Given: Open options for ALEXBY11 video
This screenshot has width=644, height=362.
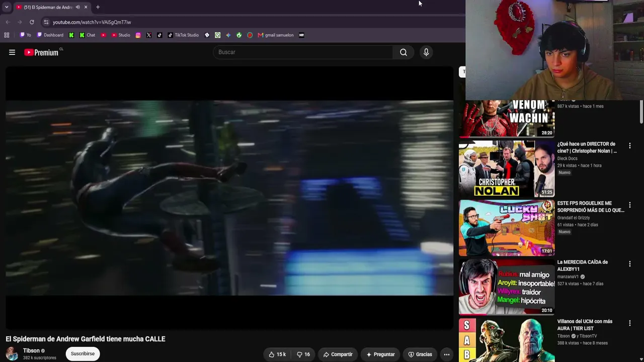Looking at the screenshot, I should [629, 264].
